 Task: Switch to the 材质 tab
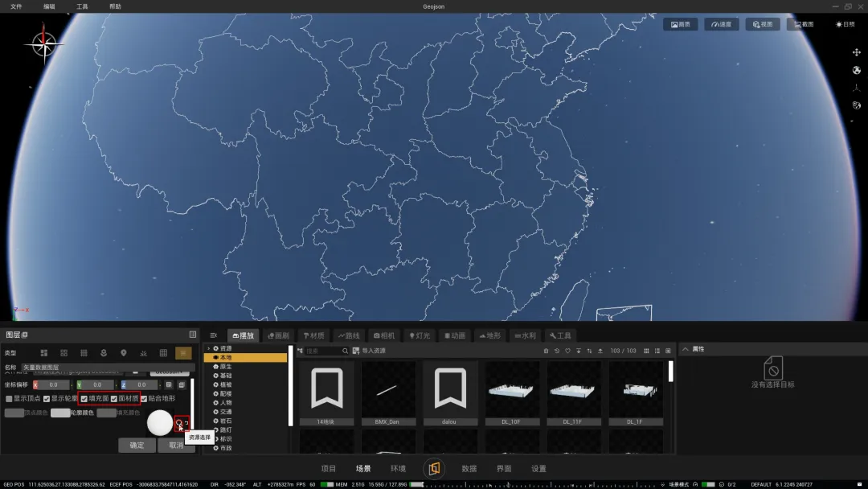pos(314,335)
